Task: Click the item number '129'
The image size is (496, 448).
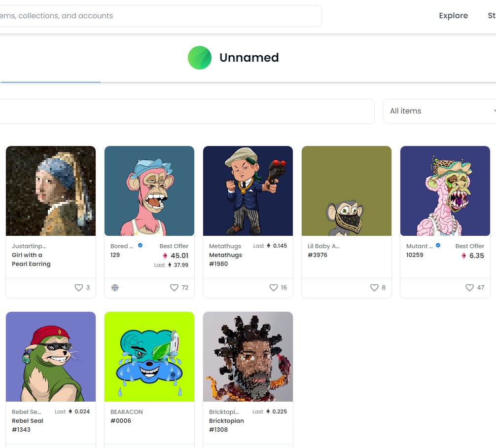Action: tap(115, 255)
